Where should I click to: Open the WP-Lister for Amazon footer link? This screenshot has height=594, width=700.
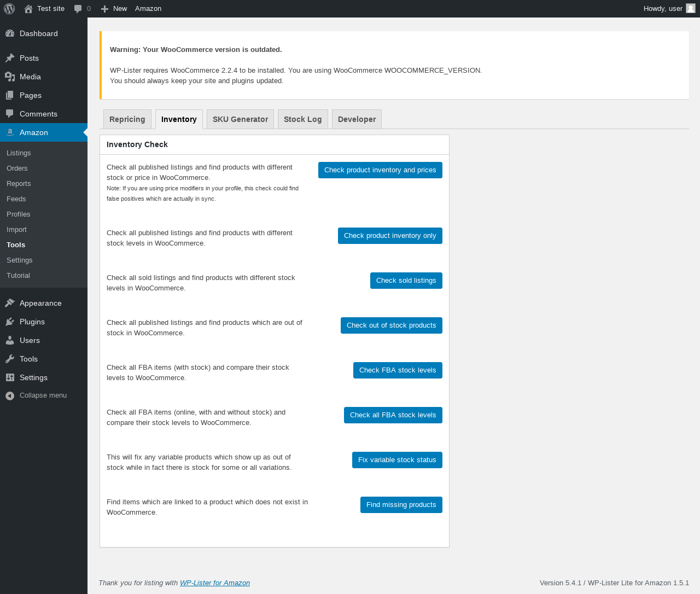(215, 583)
